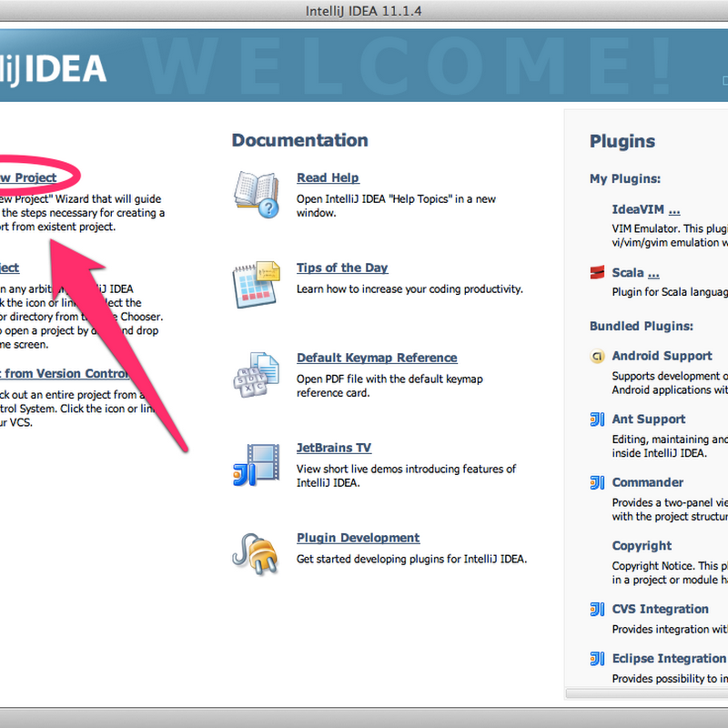Select the CVS Integration plugin entry
The image size is (728, 728).
click(x=661, y=609)
